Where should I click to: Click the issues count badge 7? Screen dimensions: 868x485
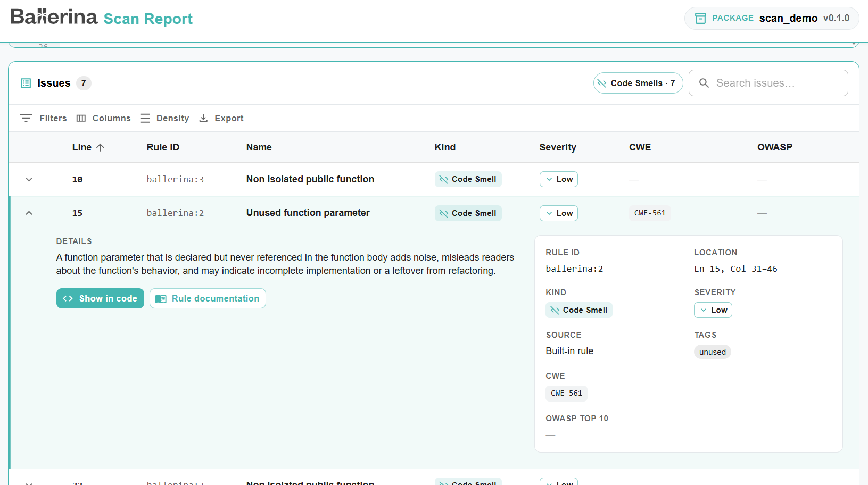point(84,83)
